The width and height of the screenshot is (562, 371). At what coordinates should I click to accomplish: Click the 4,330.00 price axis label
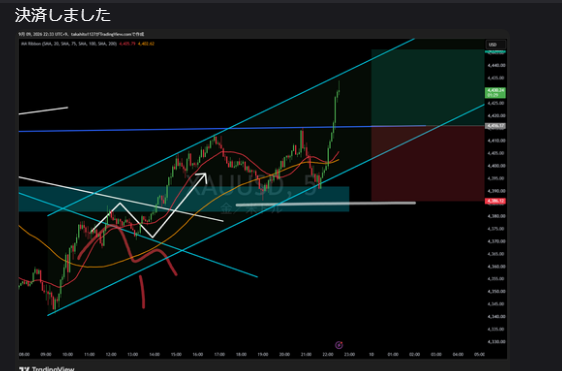point(496,342)
